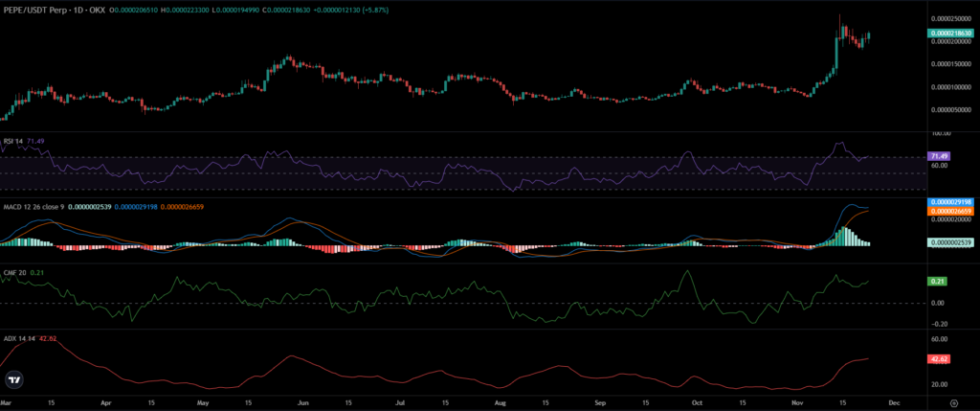Click the histogram 0.0000002539 axis tag
The height and width of the screenshot is (411, 980).
pyautogui.click(x=950, y=242)
